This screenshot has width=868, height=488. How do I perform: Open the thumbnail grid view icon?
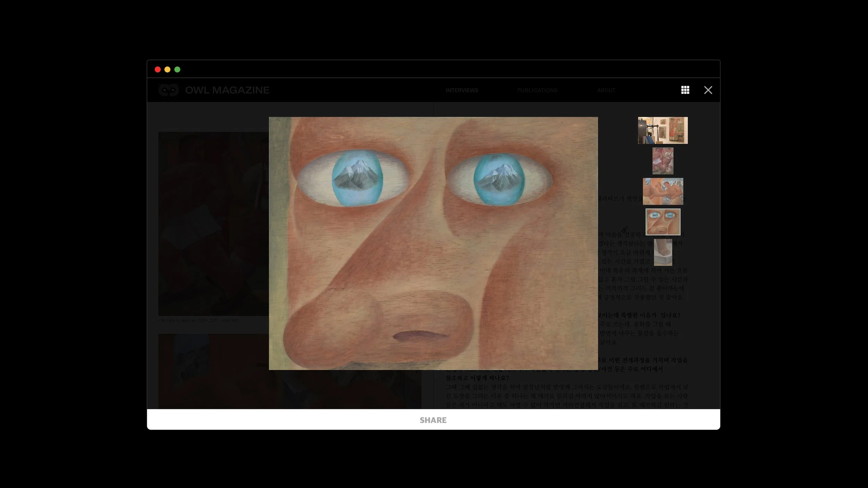click(685, 90)
